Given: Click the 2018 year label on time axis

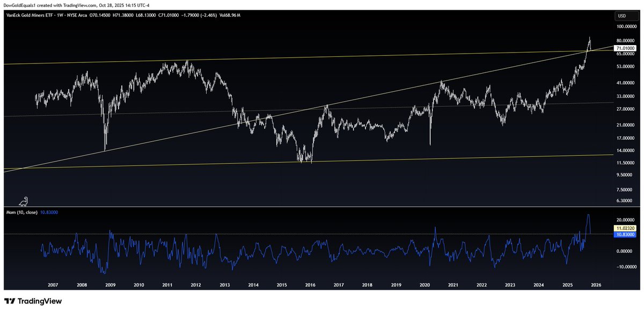Looking at the screenshot, I should coord(367,285).
